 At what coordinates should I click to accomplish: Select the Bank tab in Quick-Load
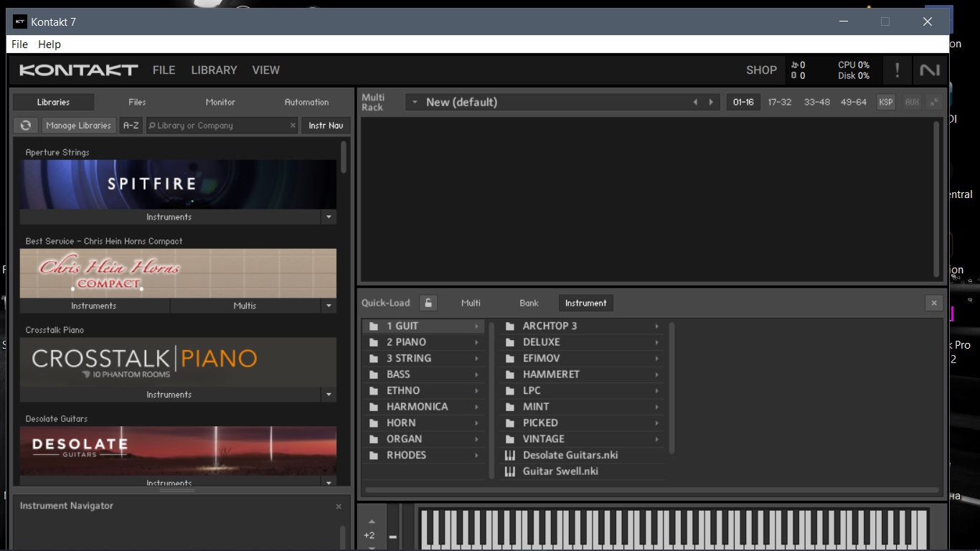click(529, 303)
